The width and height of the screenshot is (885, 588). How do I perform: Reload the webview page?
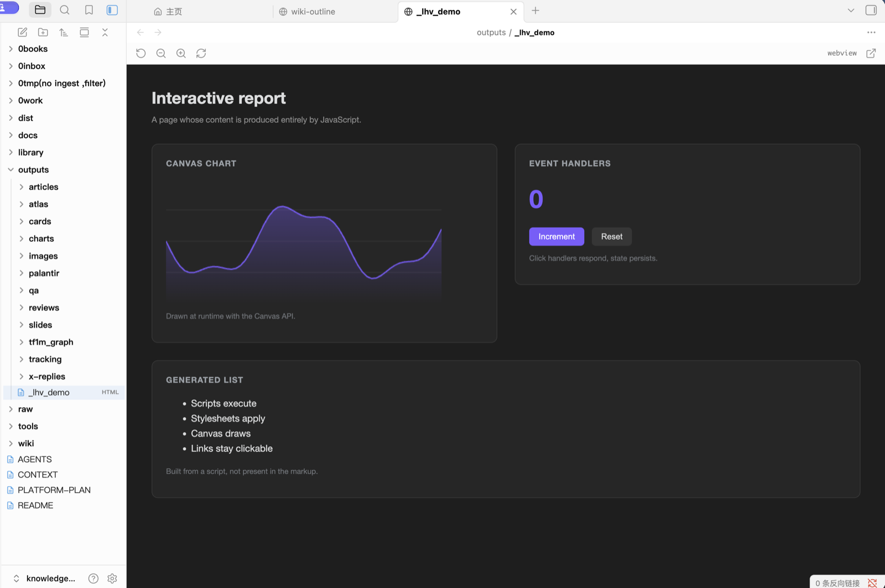(201, 53)
